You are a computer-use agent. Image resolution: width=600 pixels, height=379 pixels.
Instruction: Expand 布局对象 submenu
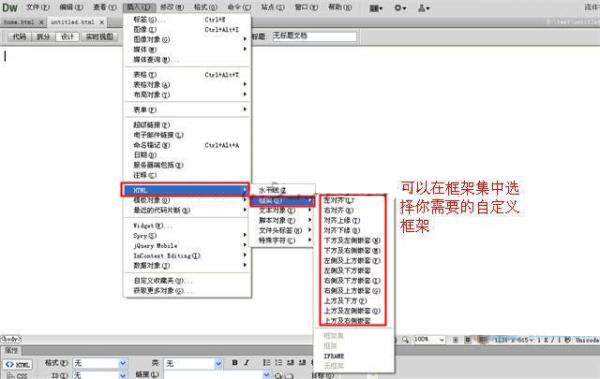coord(187,94)
